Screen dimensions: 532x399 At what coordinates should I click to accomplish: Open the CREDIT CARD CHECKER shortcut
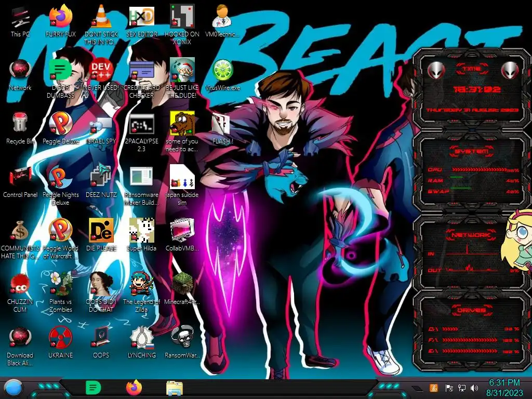pyautogui.click(x=141, y=79)
